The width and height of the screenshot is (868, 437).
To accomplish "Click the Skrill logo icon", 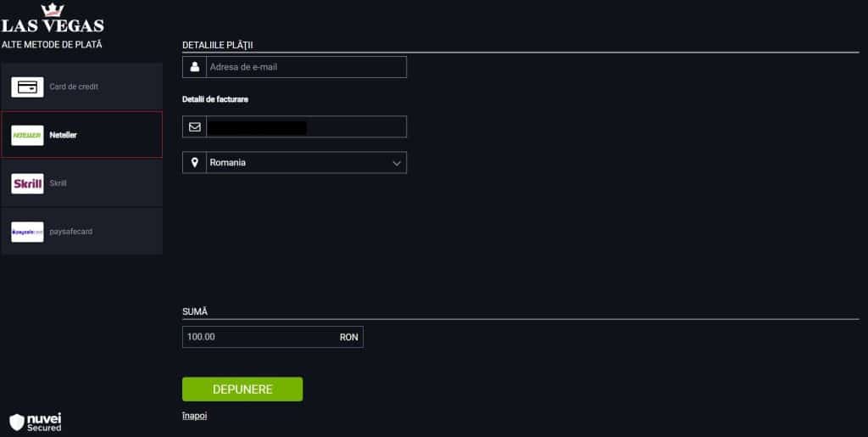I will [27, 183].
